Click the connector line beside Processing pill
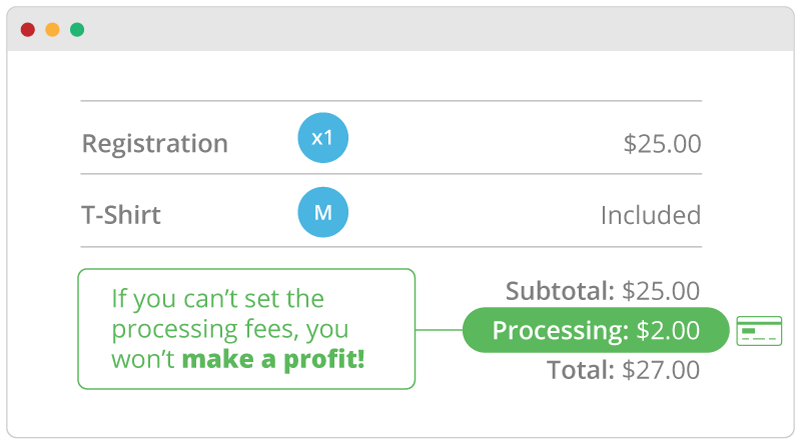 pyautogui.click(x=439, y=330)
